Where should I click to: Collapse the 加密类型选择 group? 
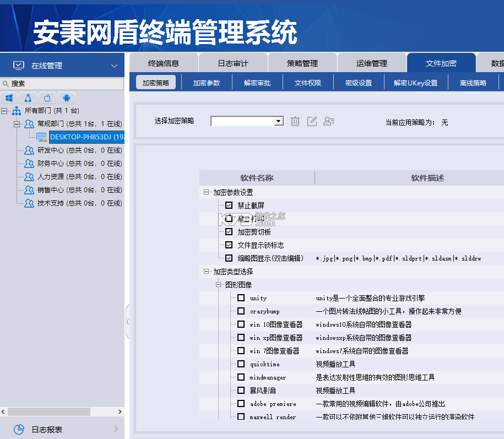[x=206, y=272]
